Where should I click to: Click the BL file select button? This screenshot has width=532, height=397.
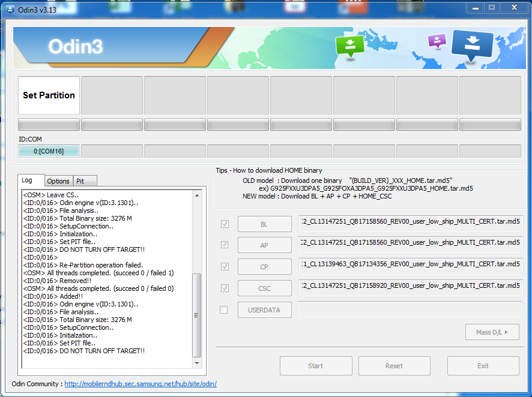pyautogui.click(x=265, y=224)
